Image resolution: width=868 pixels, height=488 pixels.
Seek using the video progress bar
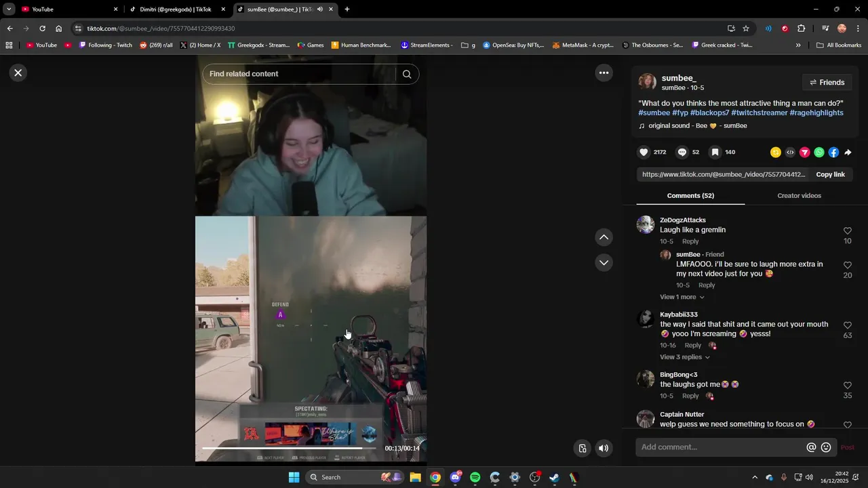[x=289, y=448]
